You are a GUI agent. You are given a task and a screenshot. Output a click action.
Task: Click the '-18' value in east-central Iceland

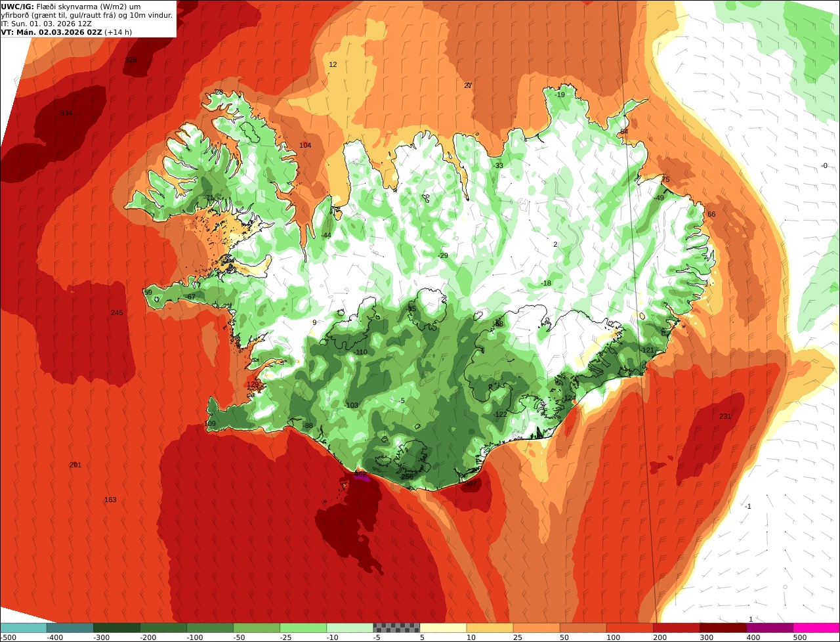pyautogui.click(x=545, y=284)
